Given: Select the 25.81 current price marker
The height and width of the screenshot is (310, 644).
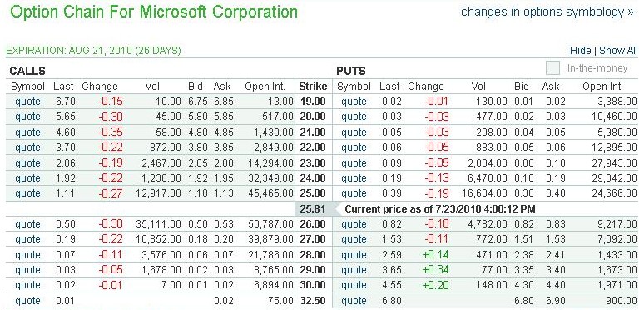Looking at the screenshot, I should coord(313,209).
